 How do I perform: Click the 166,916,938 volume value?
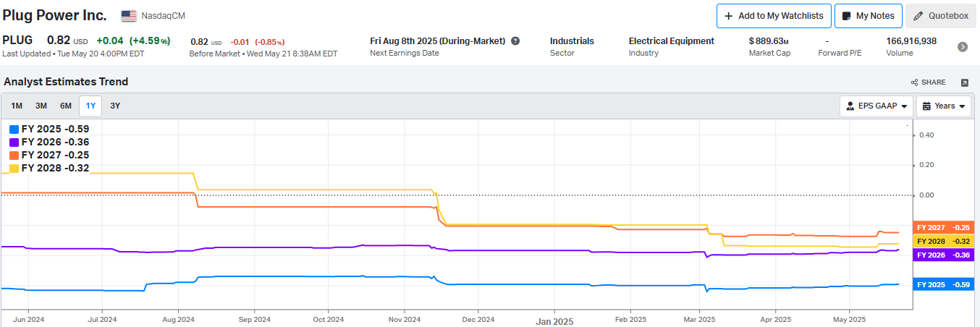click(911, 41)
